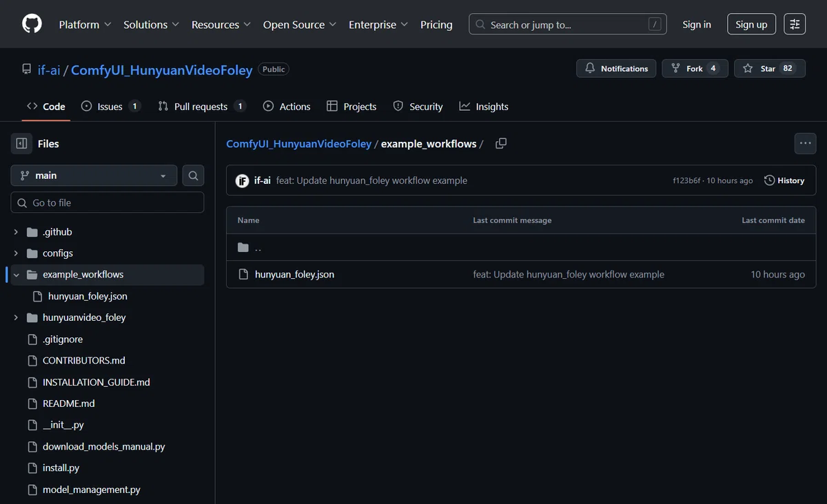Open appearance settings icon in header

point(795,24)
